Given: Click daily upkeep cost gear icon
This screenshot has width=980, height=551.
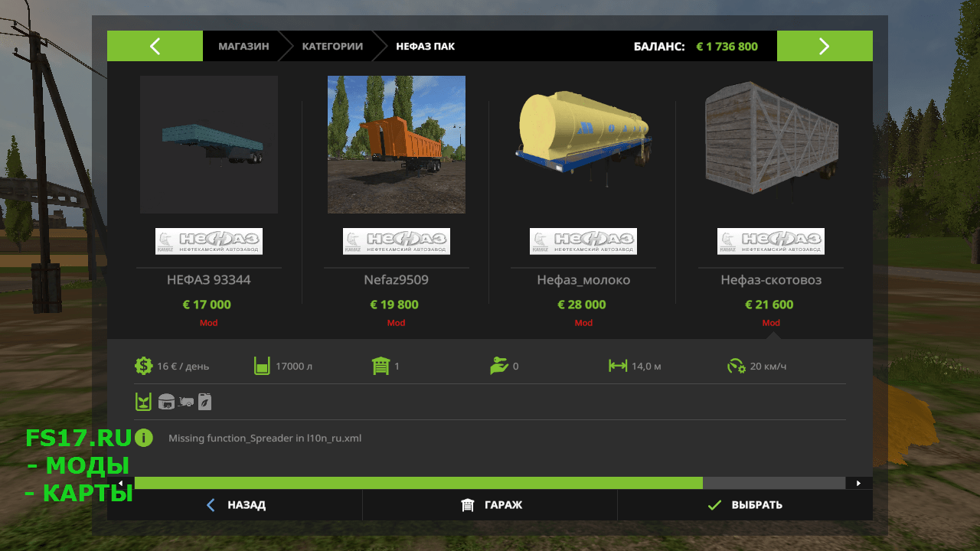Looking at the screenshot, I should (x=143, y=366).
